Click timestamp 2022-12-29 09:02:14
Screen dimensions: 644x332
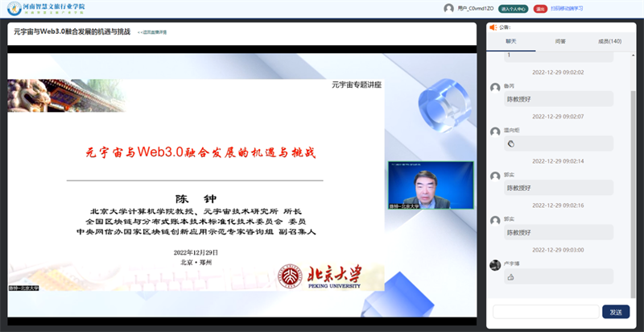(x=558, y=161)
